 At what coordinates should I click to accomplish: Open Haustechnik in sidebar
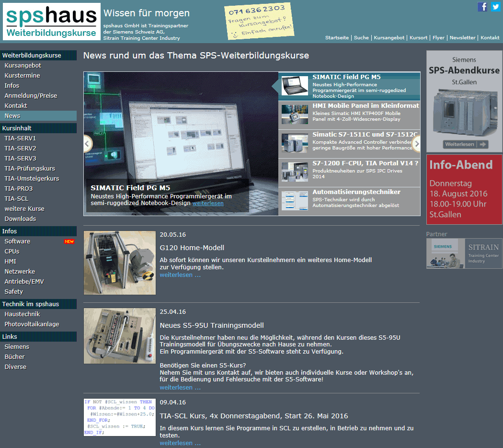(22, 314)
